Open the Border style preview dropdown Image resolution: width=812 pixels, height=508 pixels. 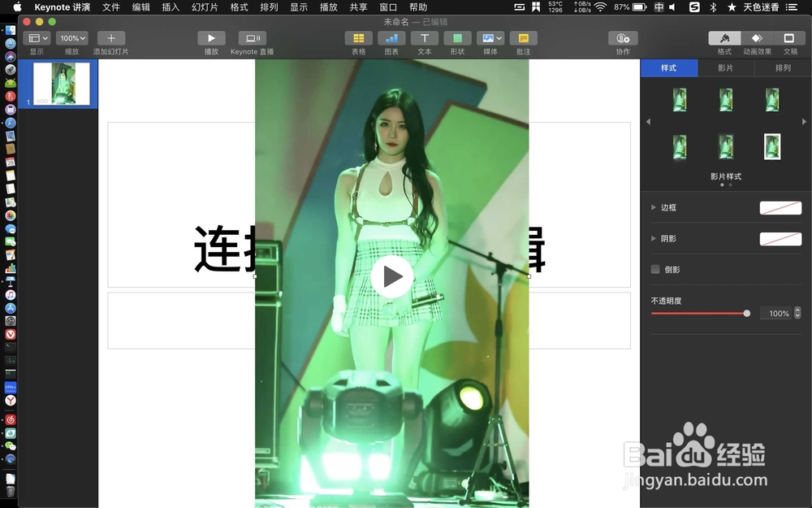click(x=780, y=208)
